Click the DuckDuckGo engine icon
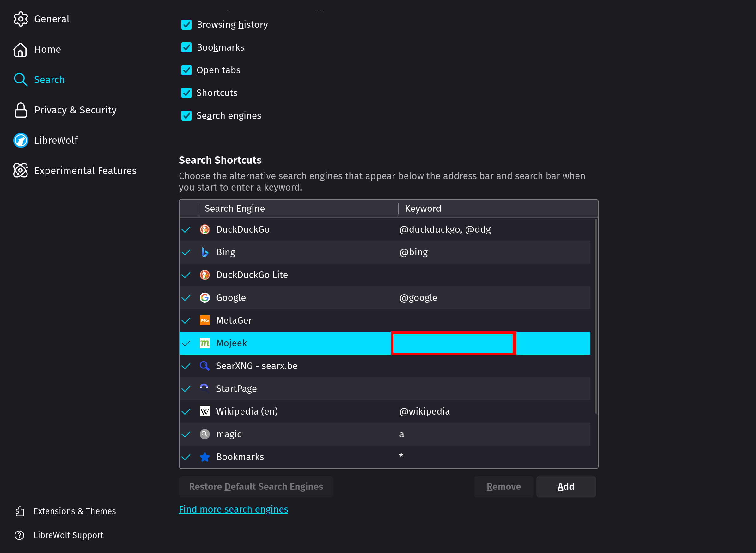This screenshot has height=553, width=756. click(204, 229)
